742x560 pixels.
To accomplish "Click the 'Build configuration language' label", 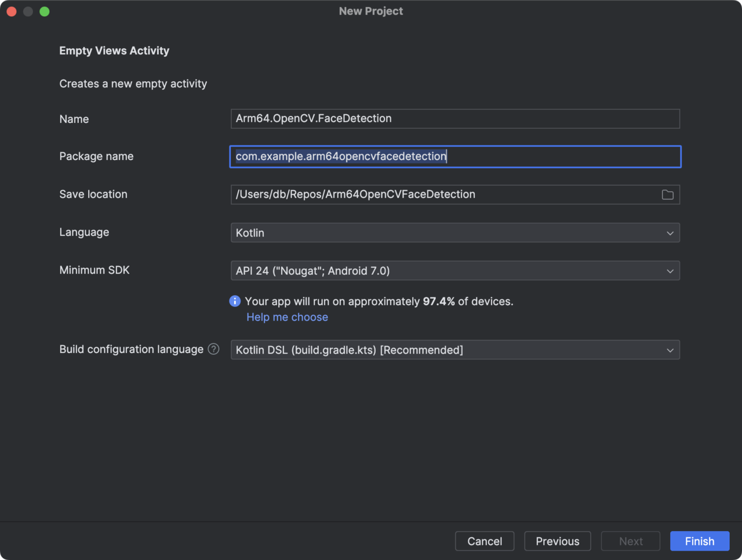I will 131,349.
